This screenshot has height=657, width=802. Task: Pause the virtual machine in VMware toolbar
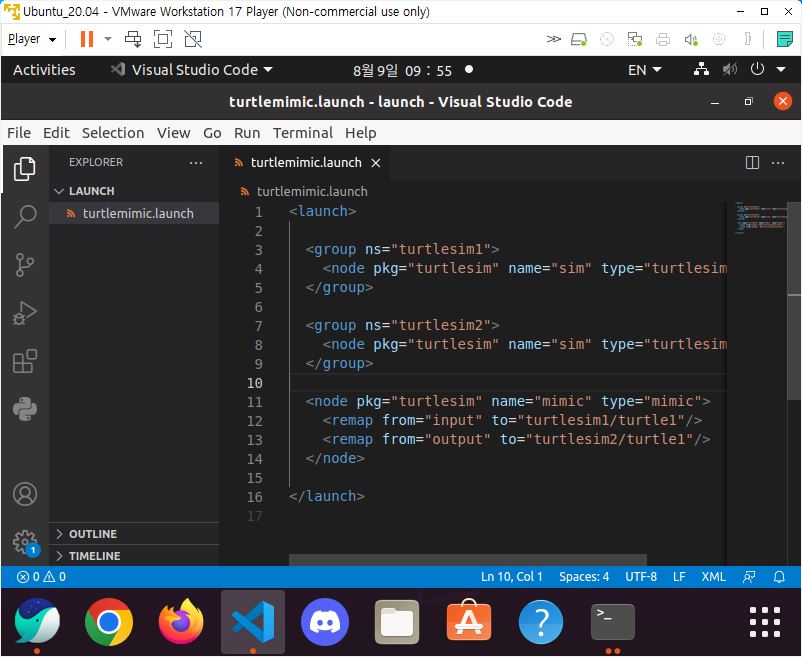[x=87, y=39]
